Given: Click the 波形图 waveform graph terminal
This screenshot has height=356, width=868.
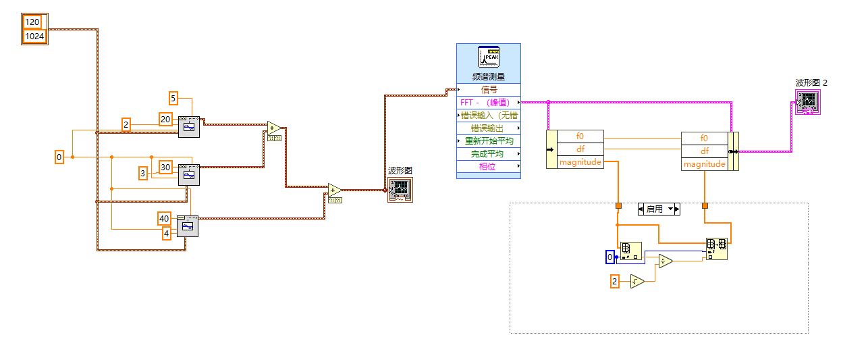Looking at the screenshot, I should tap(400, 190).
